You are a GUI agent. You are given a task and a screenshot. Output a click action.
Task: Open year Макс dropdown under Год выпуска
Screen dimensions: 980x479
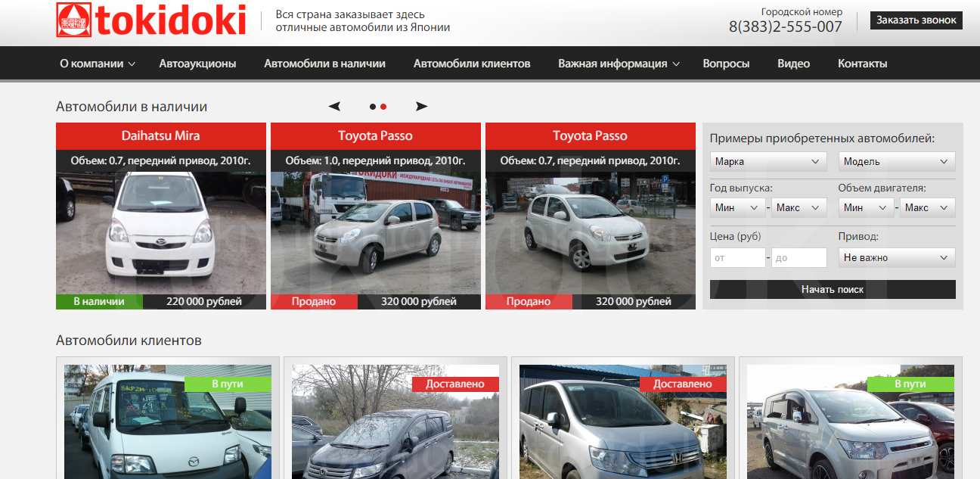(799, 207)
